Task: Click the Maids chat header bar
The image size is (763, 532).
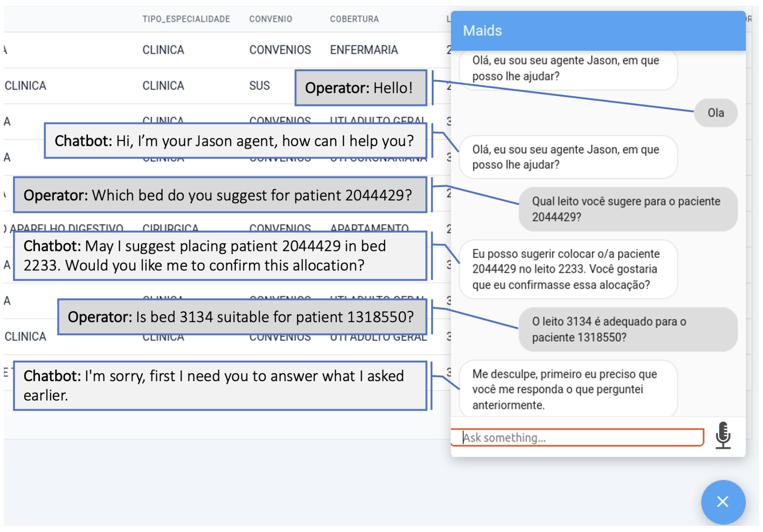Action: pos(598,30)
